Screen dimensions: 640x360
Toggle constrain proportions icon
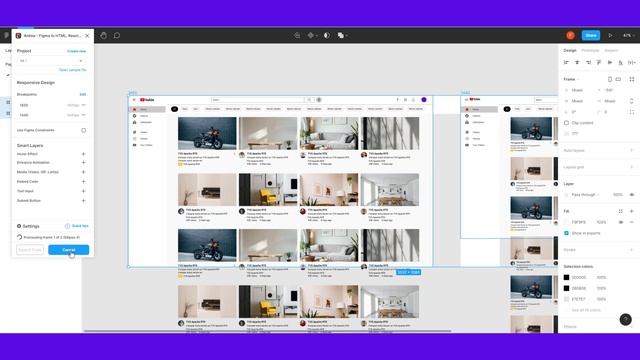tap(632, 101)
